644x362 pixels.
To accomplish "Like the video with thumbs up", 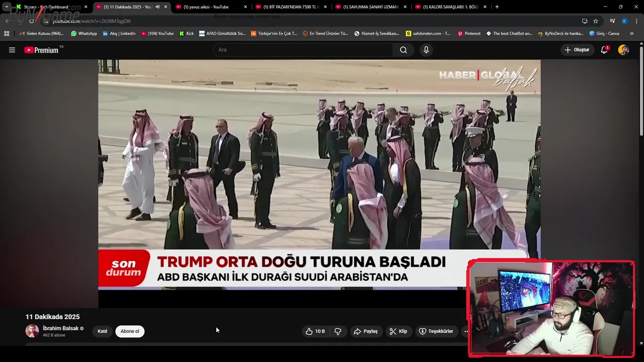I will [315, 331].
